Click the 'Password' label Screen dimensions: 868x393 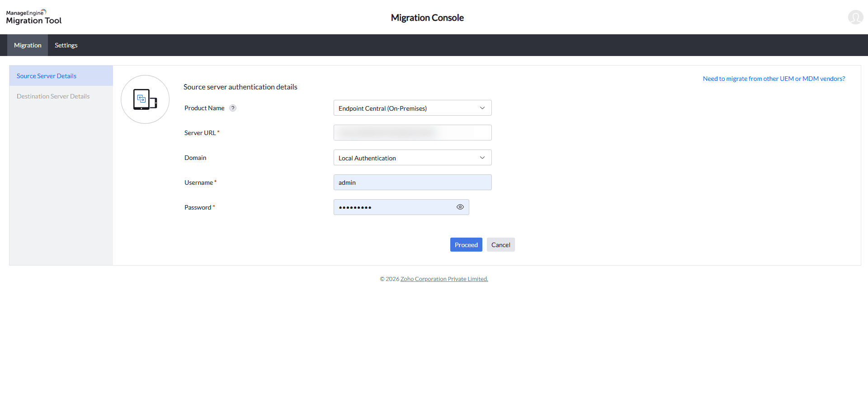click(x=198, y=207)
